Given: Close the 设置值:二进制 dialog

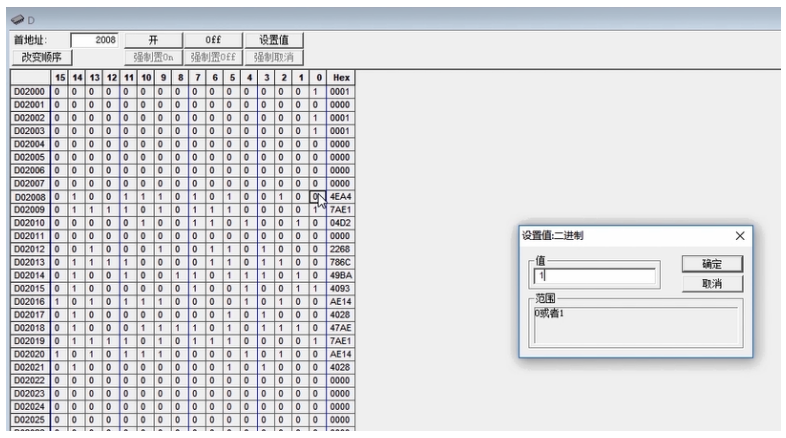Looking at the screenshot, I should click(740, 235).
